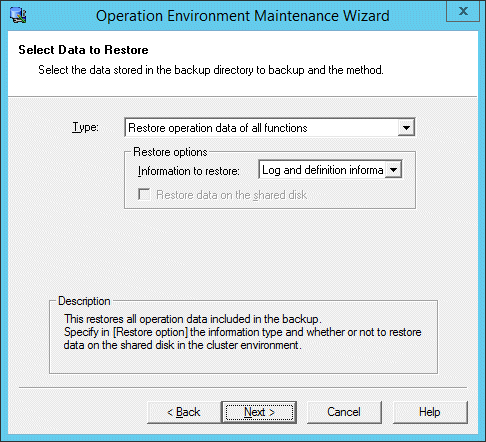Close the Operation Environment Maintenance Wizard
486x442 pixels.
463,11
